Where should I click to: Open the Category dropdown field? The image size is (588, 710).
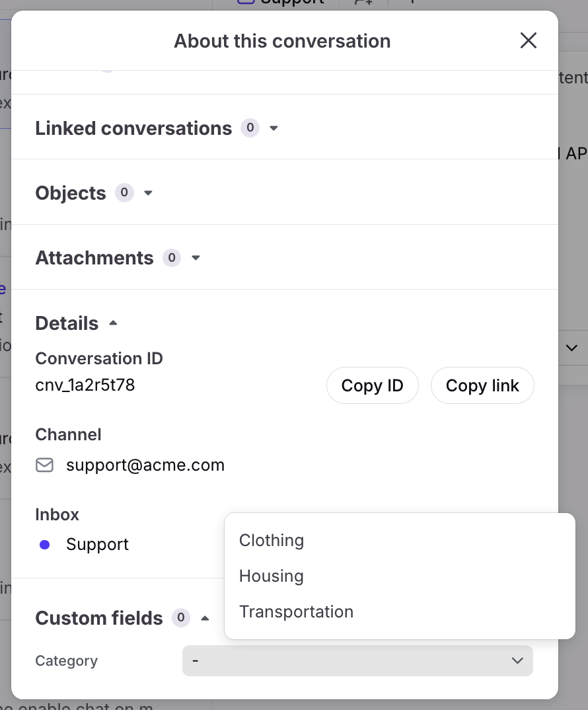[x=357, y=660]
